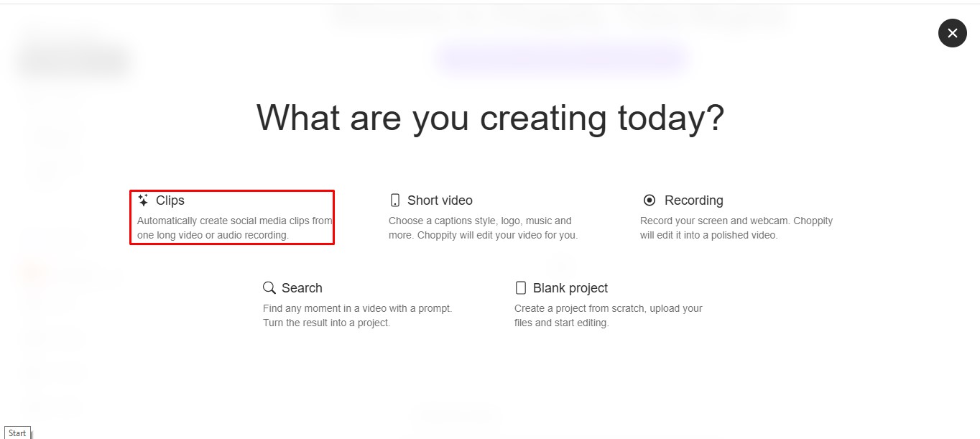Image resolution: width=980 pixels, height=439 pixels.
Task: Click the Short video phone icon
Action: coord(394,200)
